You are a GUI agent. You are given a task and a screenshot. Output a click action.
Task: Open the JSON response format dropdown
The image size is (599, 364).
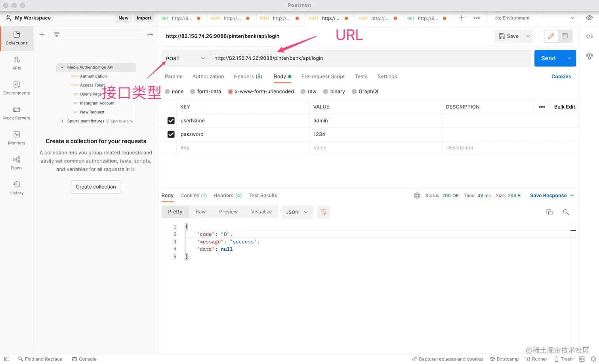pyautogui.click(x=297, y=212)
